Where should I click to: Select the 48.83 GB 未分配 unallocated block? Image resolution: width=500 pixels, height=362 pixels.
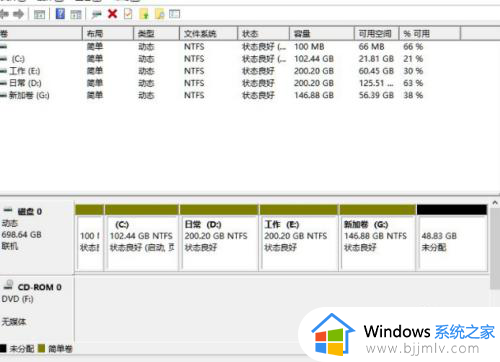[452, 238]
